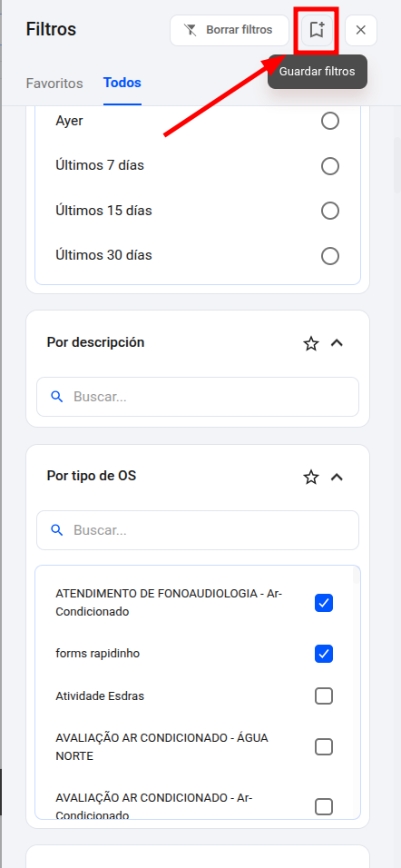
Task: Click the Guardar filtros bookmark icon
Action: click(317, 30)
